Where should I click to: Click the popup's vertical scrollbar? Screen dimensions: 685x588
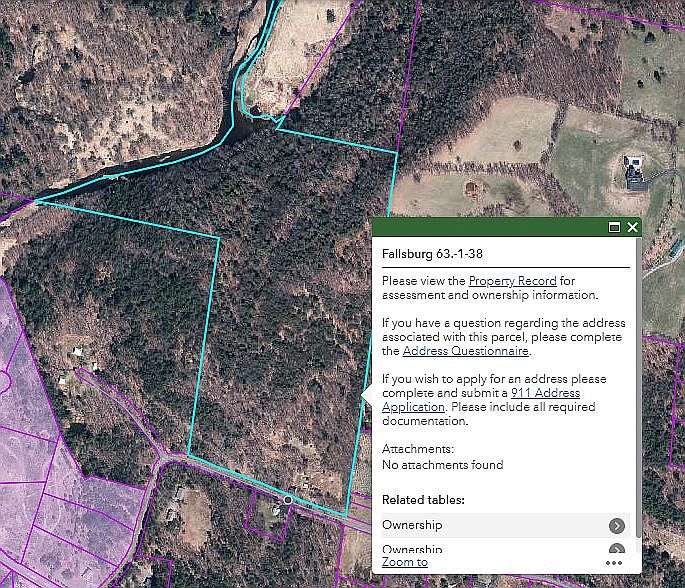pyautogui.click(x=637, y=400)
